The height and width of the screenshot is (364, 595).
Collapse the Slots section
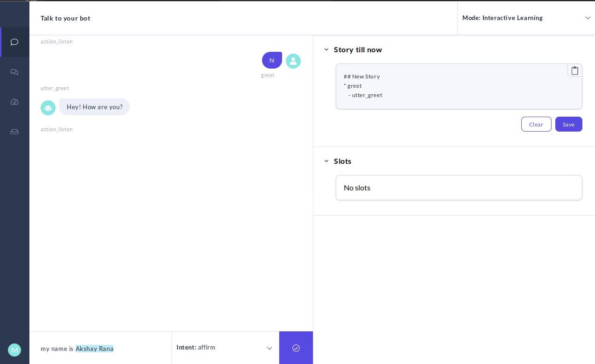pos(326,161)
